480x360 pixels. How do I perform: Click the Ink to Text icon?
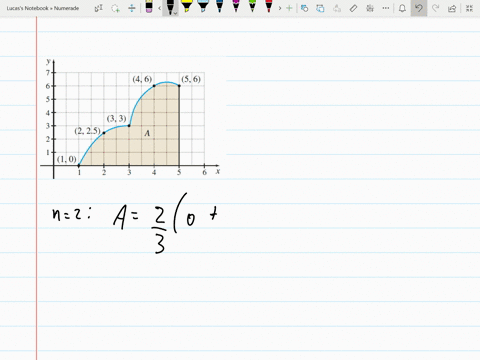coord(337,8)
